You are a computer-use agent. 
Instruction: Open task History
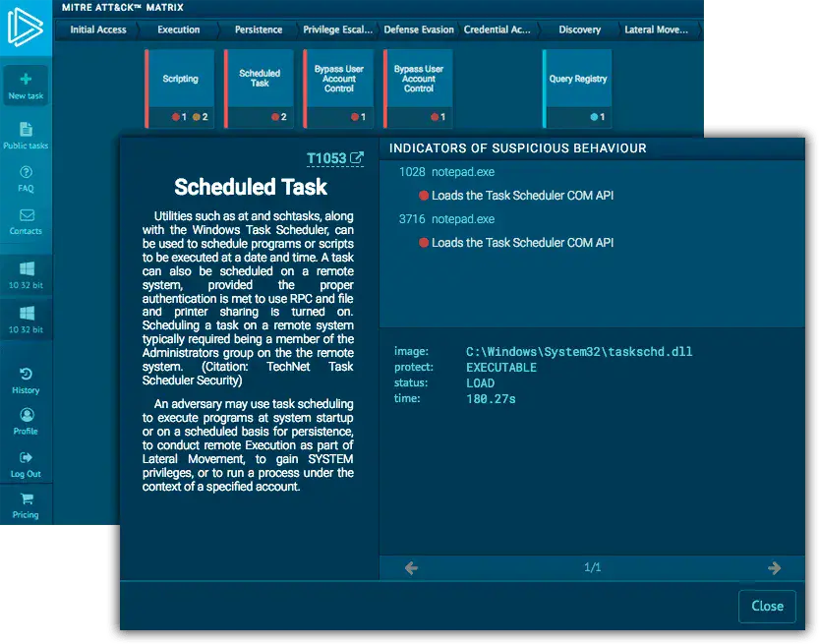26,381
